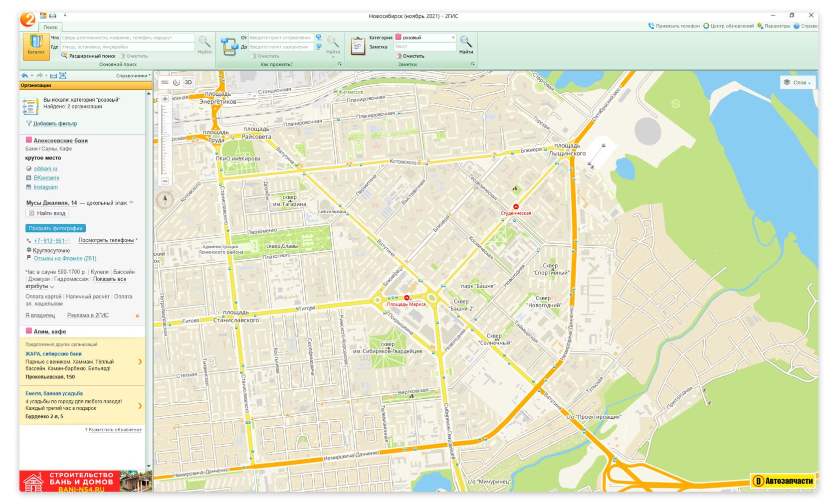The width and height of the screenshot is (838, 504).
Task: Click the clipboard notes icon in Заметки group
Action: click(x=358, y=46)
